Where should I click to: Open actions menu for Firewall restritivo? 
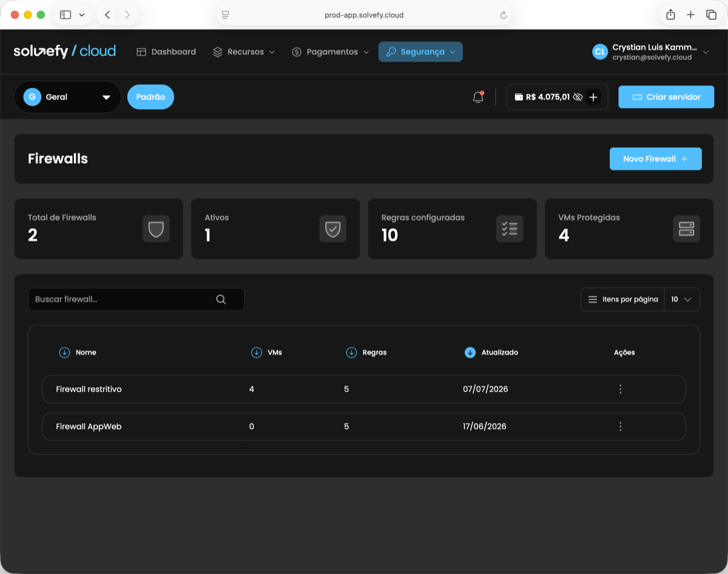coord(620,390)
